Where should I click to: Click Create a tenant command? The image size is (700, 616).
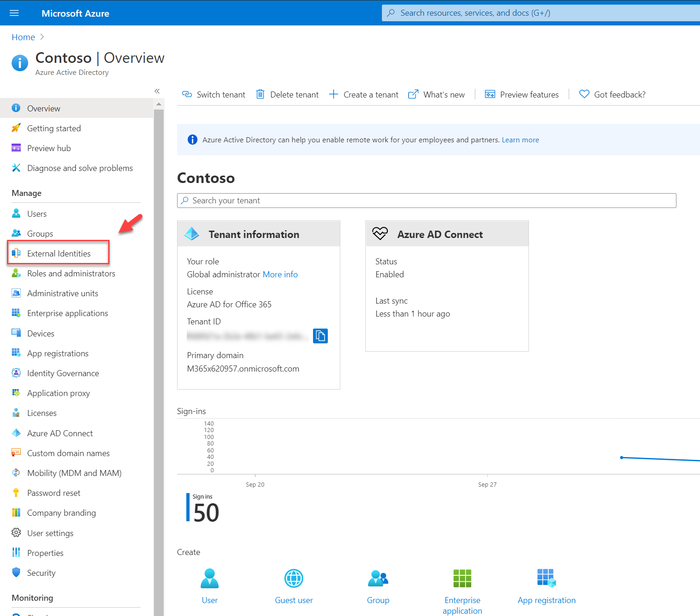point(363,94)
